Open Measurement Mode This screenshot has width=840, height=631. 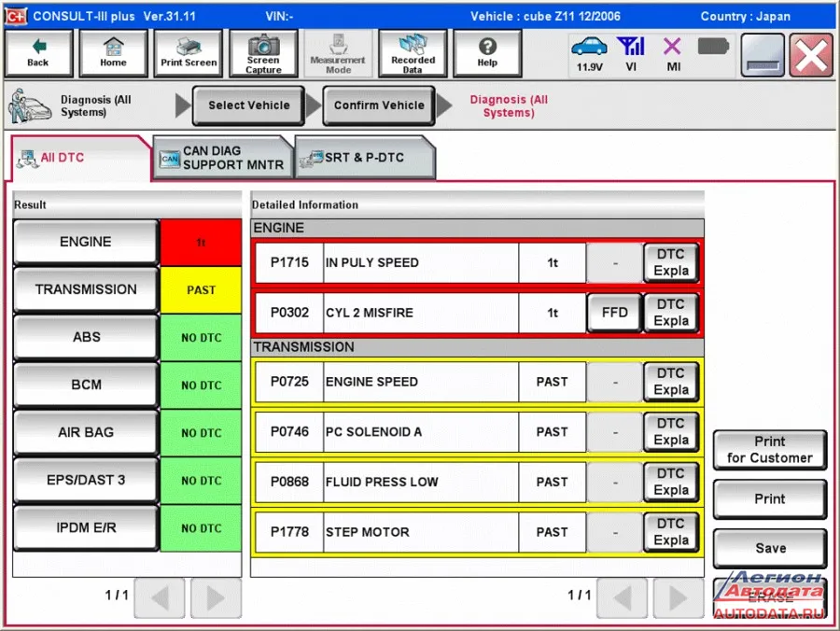pyautogui.click(x=338, y=53)
